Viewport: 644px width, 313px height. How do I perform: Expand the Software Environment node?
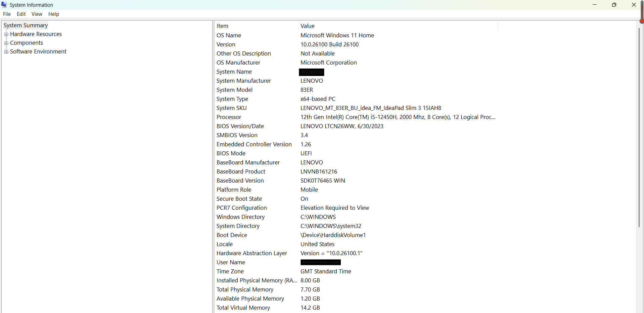point(6,52)
